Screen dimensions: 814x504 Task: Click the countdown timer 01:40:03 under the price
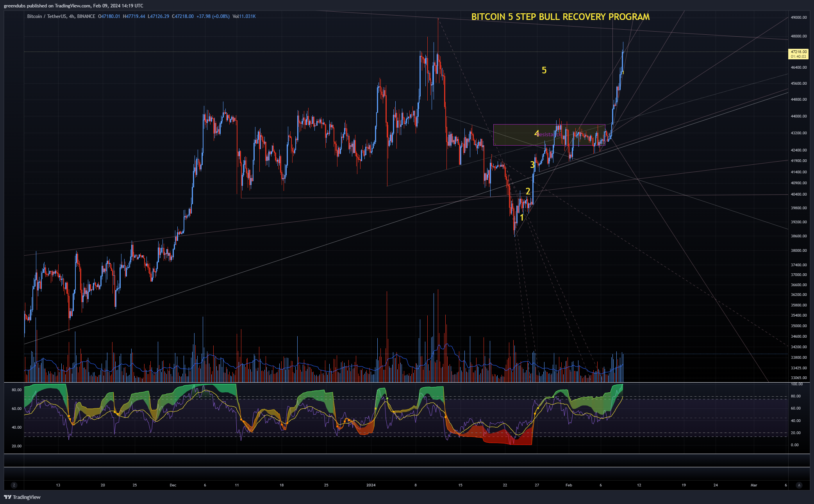(798, 57)
